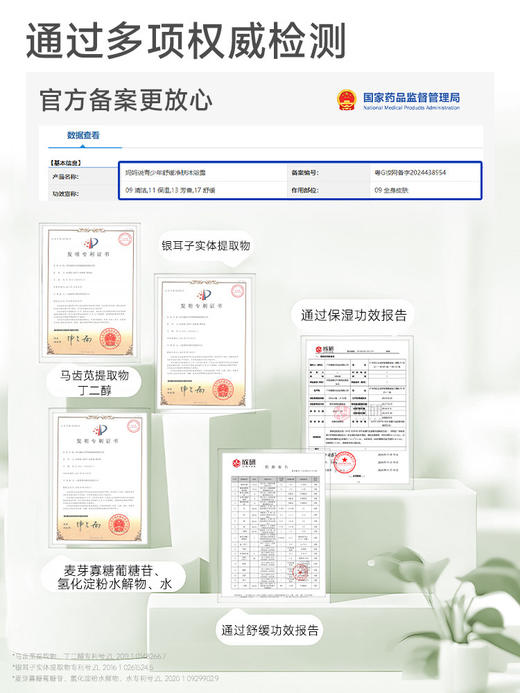Click the patent footnote ending 2020 1 0929902.9
Image resolution: width=520 pixels, height=693 pixels.
pos(116,678)
